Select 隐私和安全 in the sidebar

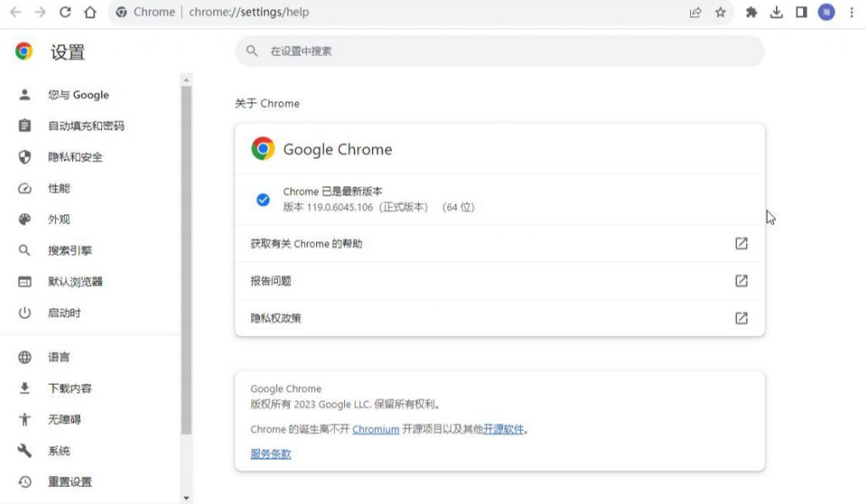(75, 157)
